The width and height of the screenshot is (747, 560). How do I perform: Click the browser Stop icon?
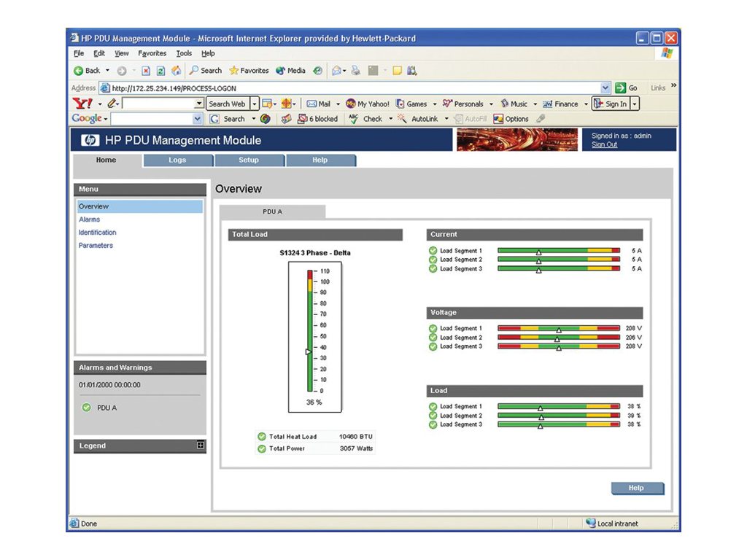point(146,71)
